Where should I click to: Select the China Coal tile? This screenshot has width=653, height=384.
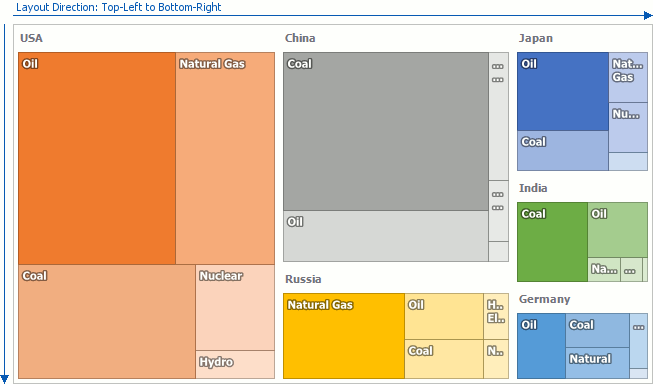pyautogui.click(x=386, y=131)
